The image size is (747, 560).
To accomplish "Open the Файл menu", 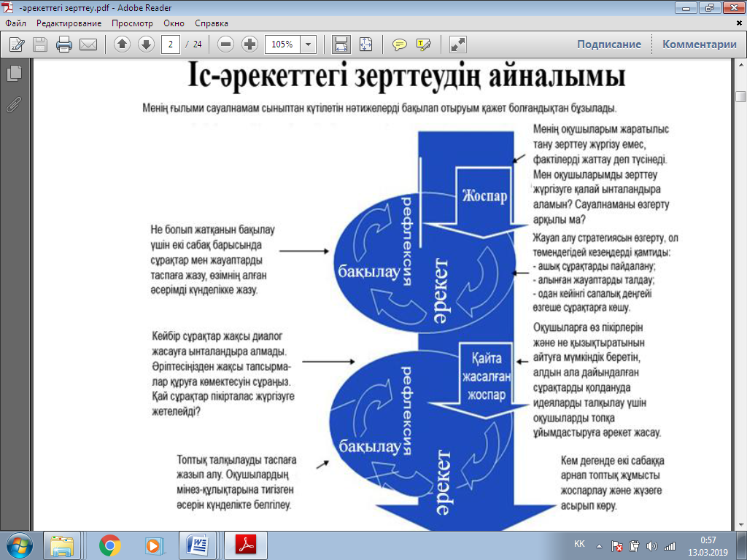I will pyautogui.click(x=15, y=23).
